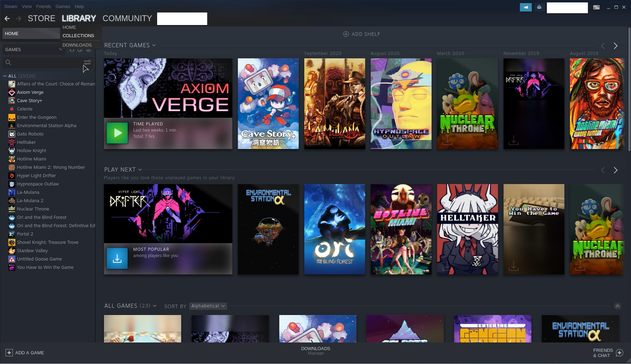Viewport: 631px width, 364px height.
Task: Open DOWNLOADS Manage at the bottom
Action: [316, 351]
